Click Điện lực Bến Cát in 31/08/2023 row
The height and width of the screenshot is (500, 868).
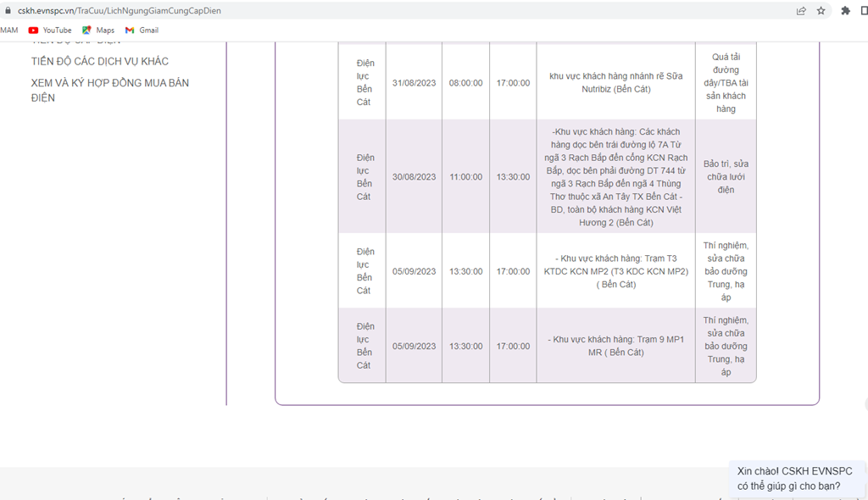[364, 82]
